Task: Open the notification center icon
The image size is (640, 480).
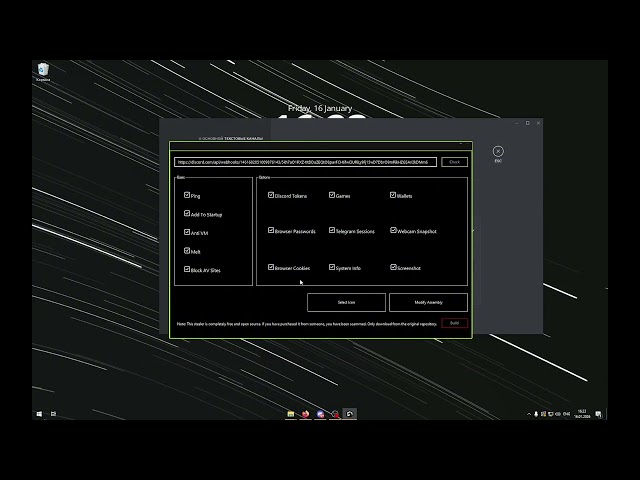Action: coord(598,414)
